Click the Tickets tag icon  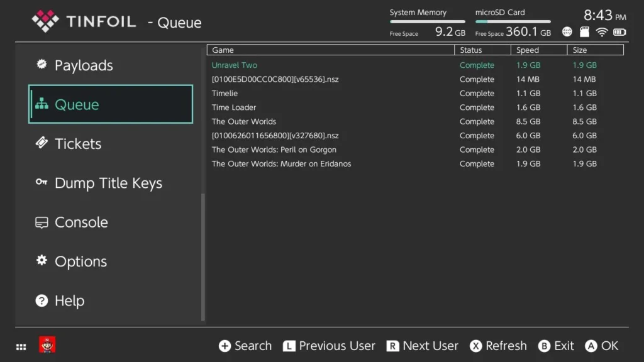[x=42, y=143]
